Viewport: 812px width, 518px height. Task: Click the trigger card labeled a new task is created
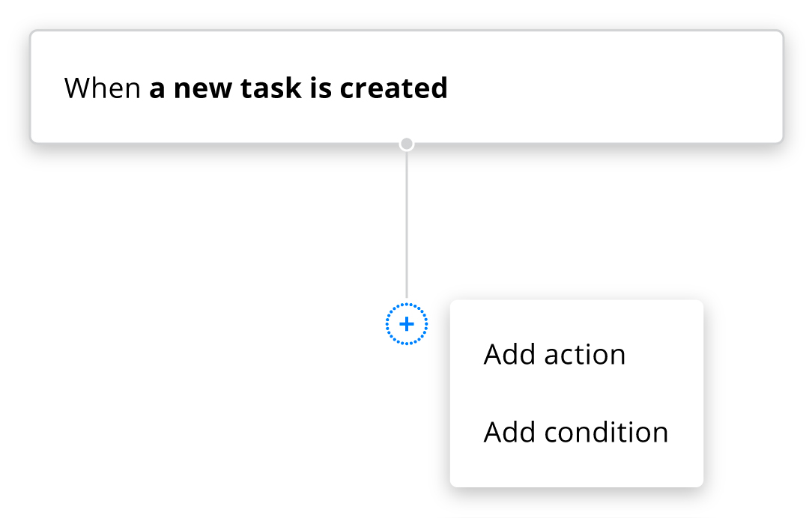point(405,86)
